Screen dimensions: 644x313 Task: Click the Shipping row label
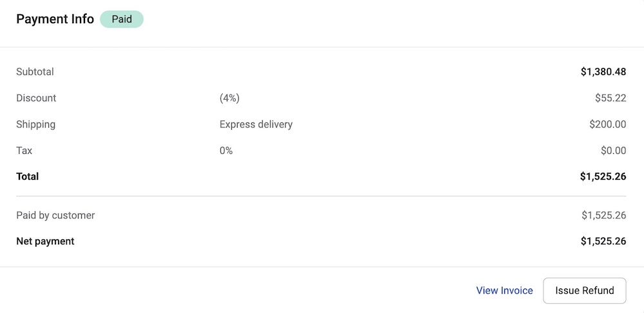click(x=35, y=124)
